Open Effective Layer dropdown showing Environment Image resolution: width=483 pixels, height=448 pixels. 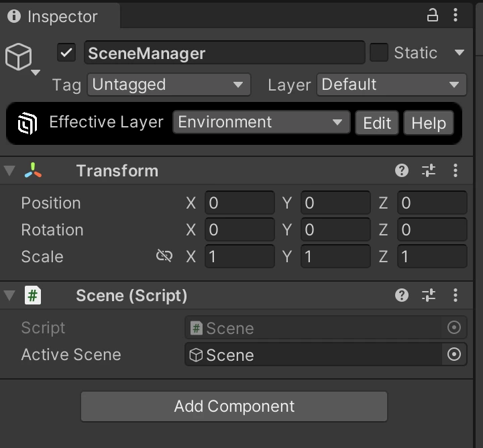[x=260, y=123]
